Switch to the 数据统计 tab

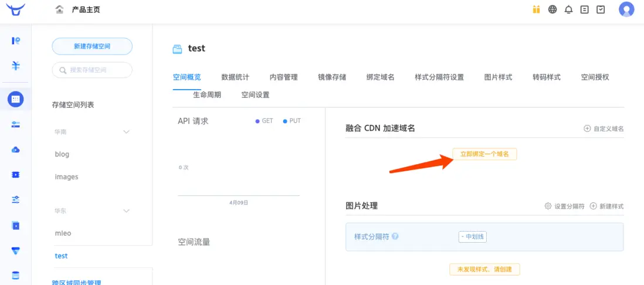[x=235, y=77]
